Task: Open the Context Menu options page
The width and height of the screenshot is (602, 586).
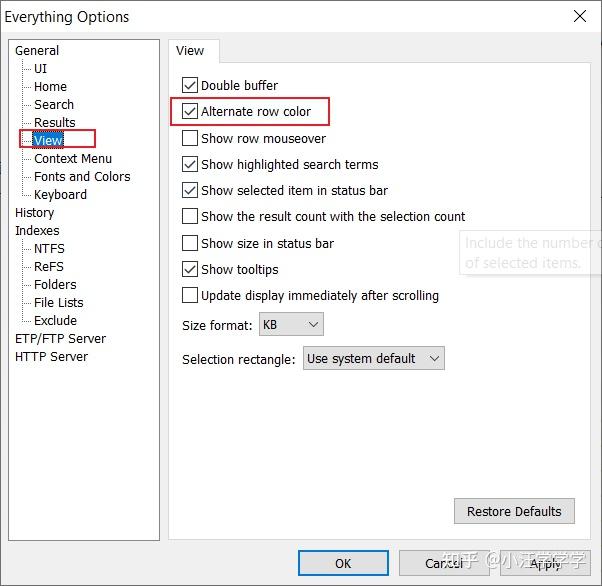Action: 73,159
